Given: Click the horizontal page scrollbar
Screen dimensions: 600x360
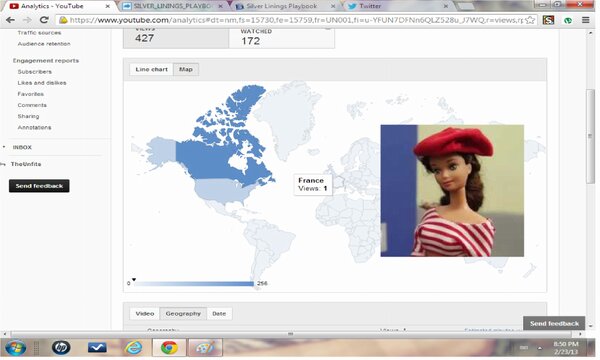Looking at the screenshot, I should [x=291, y=334].
